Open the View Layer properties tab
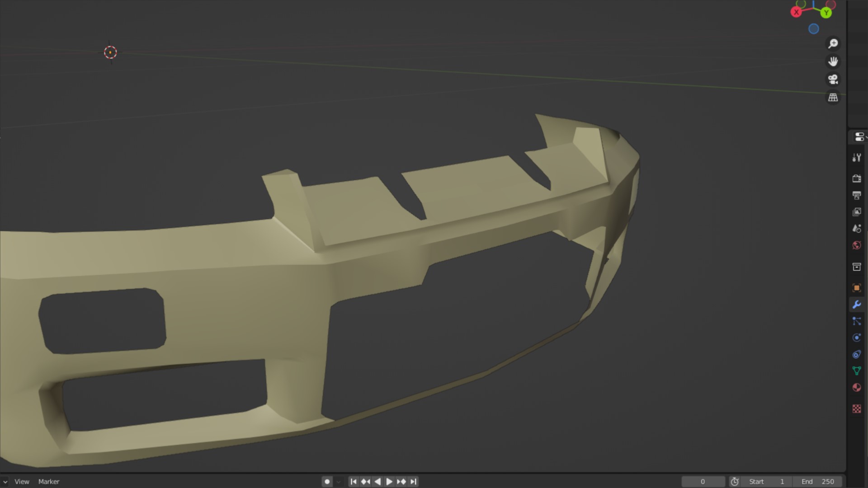 [x=856, y=212]
